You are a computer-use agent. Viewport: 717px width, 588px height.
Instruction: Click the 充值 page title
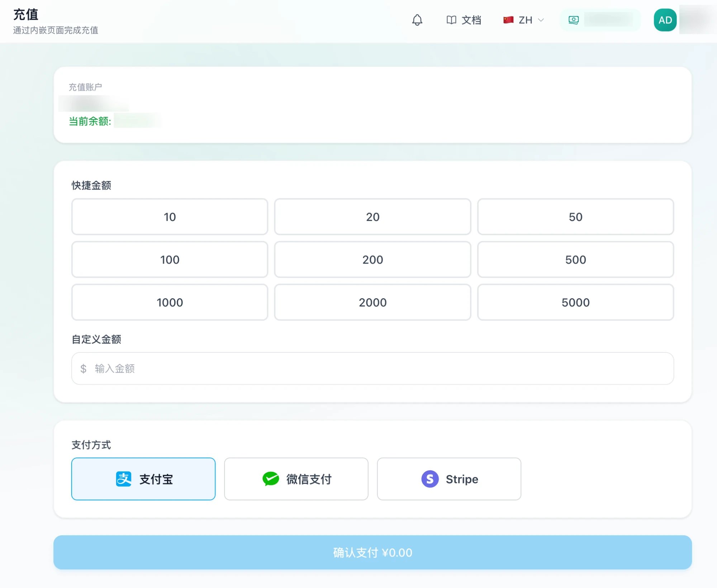click(x=25, y=14)
